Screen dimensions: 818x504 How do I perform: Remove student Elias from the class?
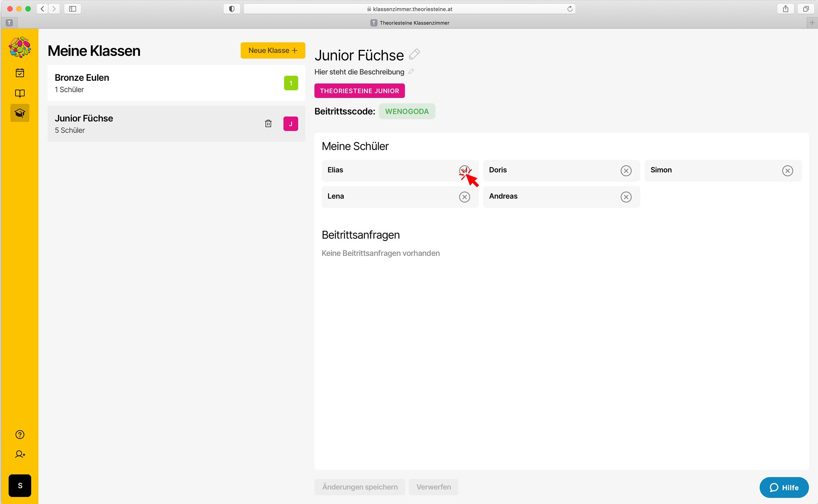pos(465,171)
